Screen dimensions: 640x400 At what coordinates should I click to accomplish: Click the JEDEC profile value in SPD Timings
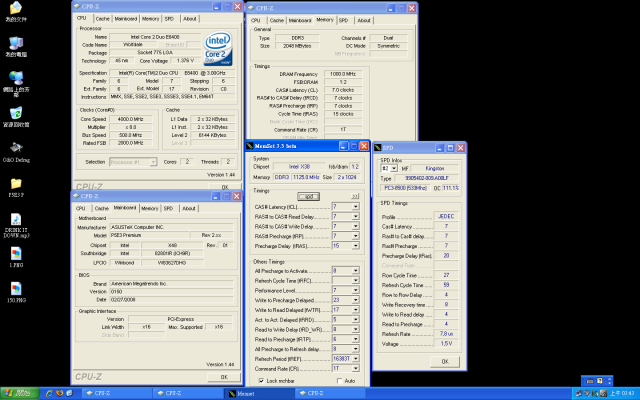(446, 216)
